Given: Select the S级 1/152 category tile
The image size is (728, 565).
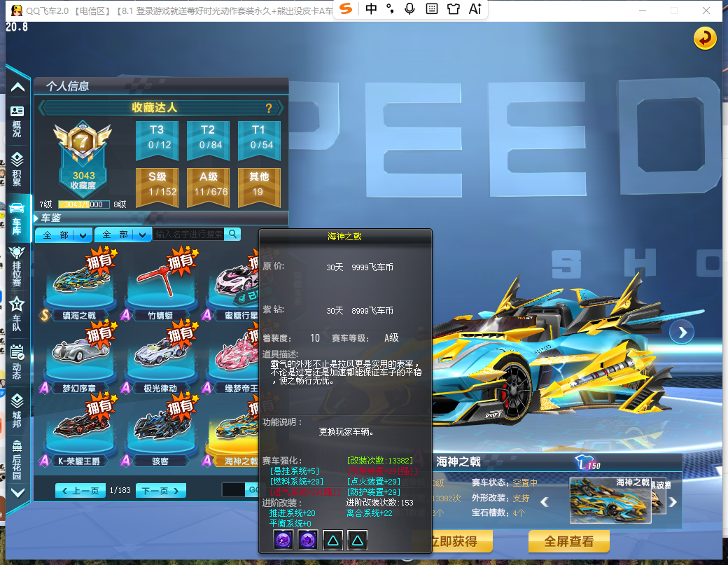Looking at the screenshot, I should [157, 188].
